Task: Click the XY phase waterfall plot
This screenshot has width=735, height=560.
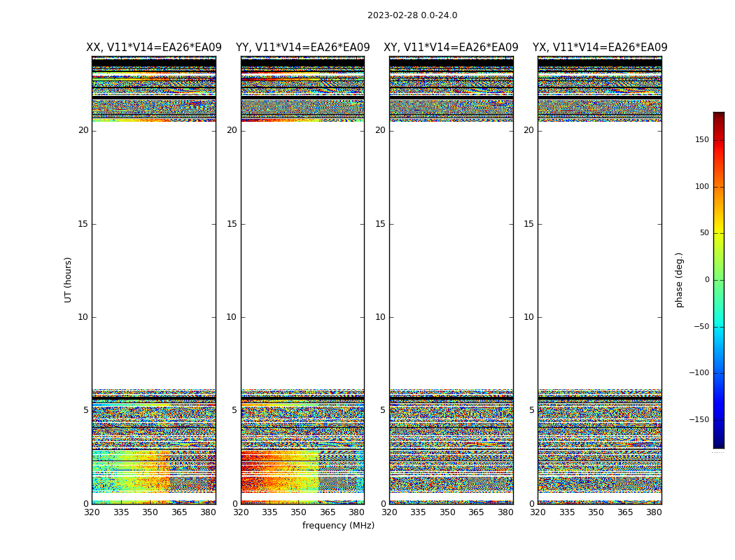Action: coord(451,280)
